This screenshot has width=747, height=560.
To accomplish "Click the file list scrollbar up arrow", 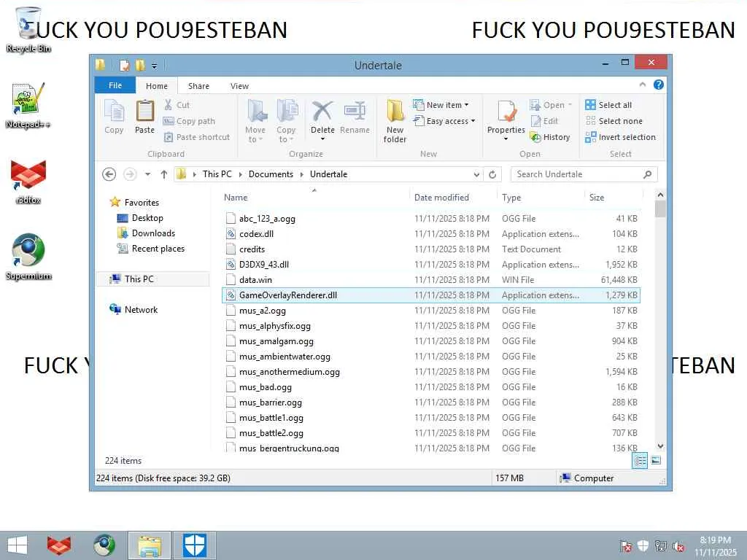I will 660,195.
